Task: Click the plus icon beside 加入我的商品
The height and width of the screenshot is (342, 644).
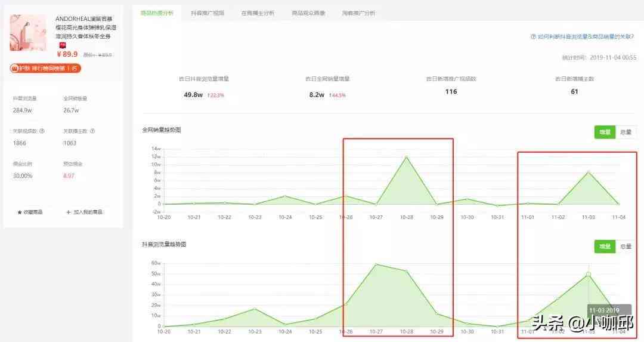Action: point(69,212)
